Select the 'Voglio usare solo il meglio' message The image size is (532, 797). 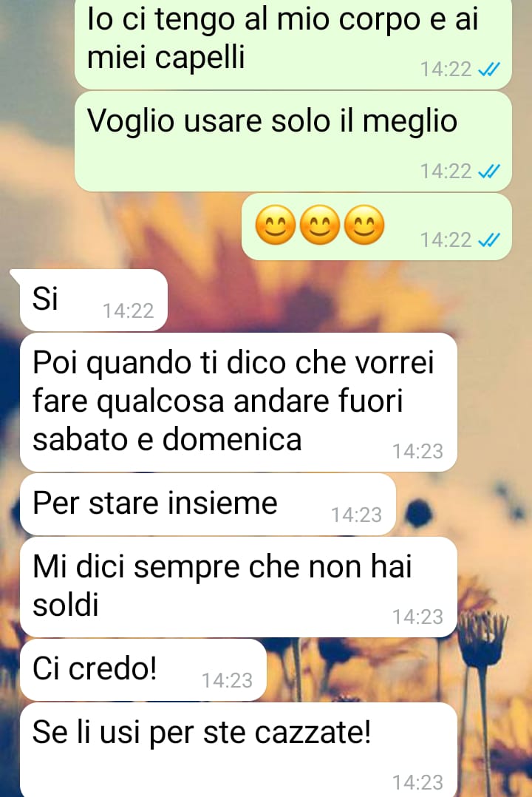click(x=293, y=141)
